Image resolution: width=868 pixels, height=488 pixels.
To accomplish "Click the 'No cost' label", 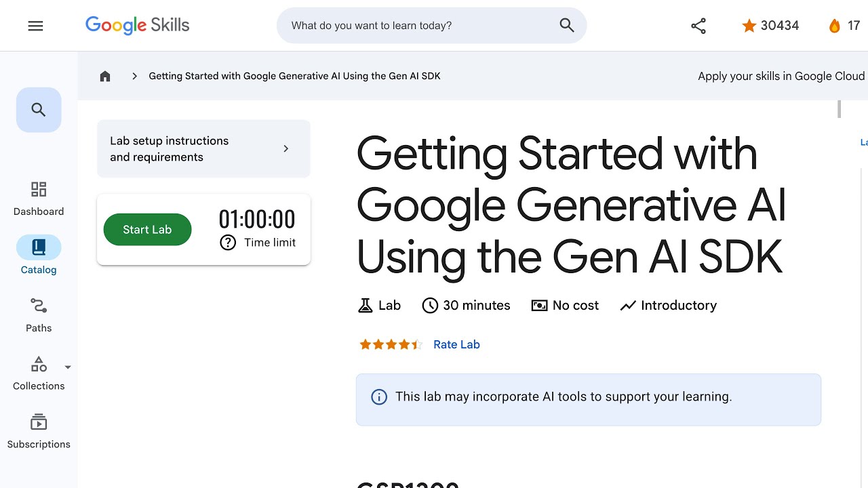I will click(x=576, y=306).
